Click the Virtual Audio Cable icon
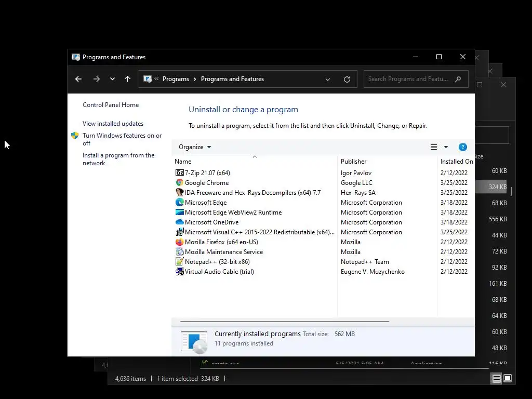 [179, 271]
